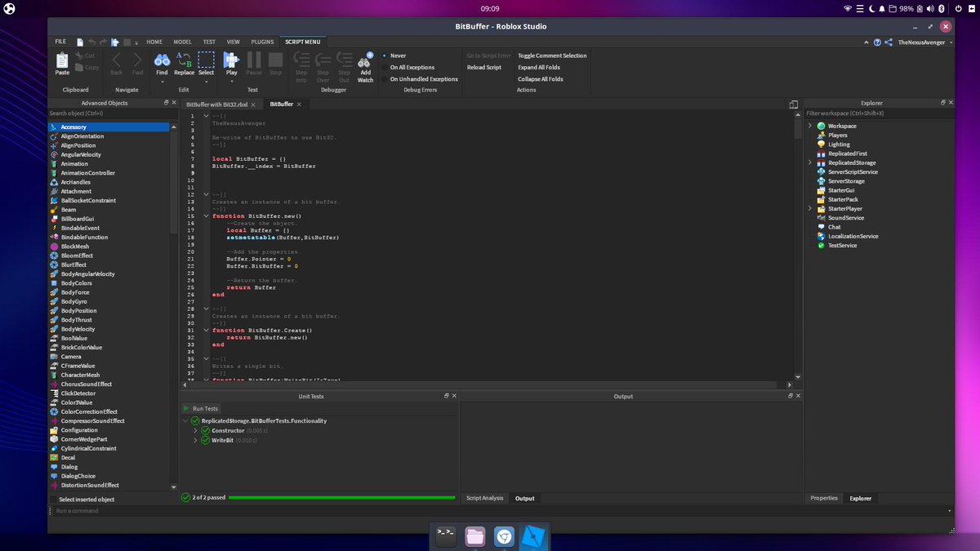Click the SoundService icon in Explorer
Viewport: 980px width, 551px height.
point(821,218)
